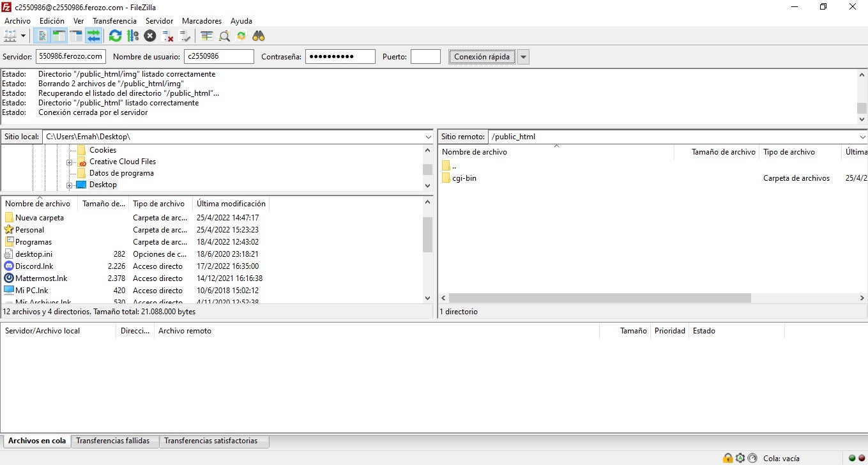Viewport: 868px width, 465px height.
Task: Click the disconnect from server icon
Action: [x=168, y=36]
